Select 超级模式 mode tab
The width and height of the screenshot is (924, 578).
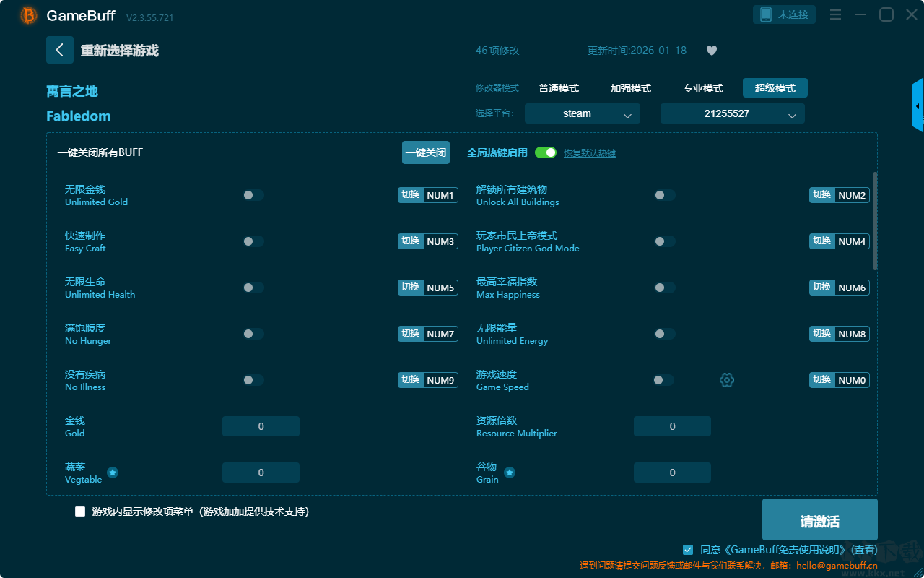point(775,88)
